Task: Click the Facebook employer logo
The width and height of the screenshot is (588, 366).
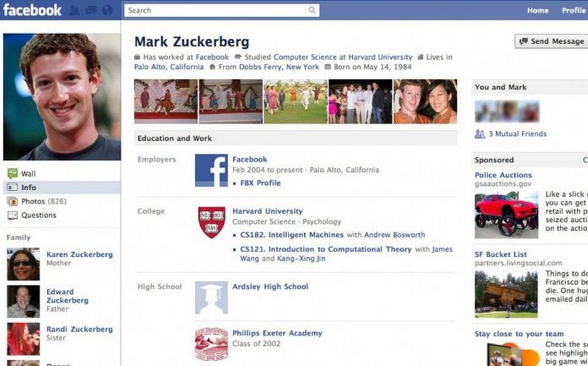Action: point(211,170)
